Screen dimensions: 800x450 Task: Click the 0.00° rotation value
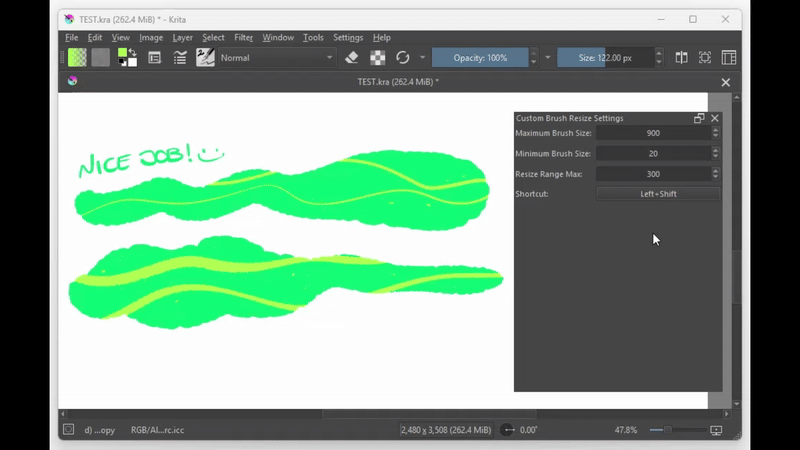[529, 430]
